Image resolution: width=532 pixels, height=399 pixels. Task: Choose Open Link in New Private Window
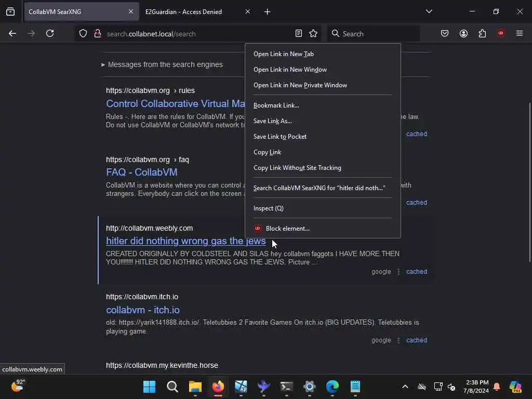323,85
